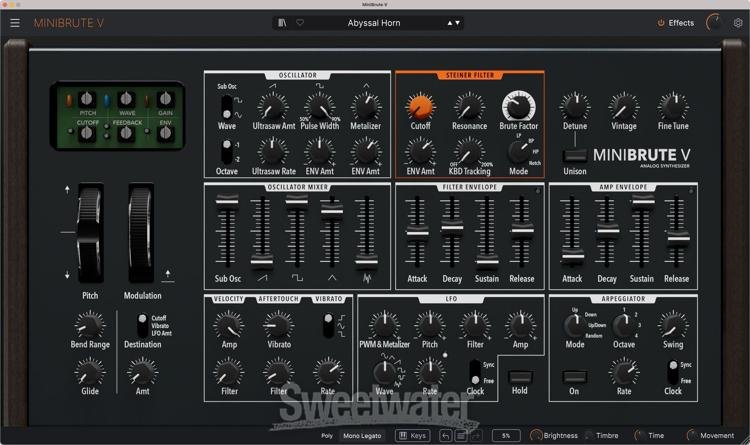The image size is (750, 445).
Task: Toggle the LFO Hold button
Action: 520,377
